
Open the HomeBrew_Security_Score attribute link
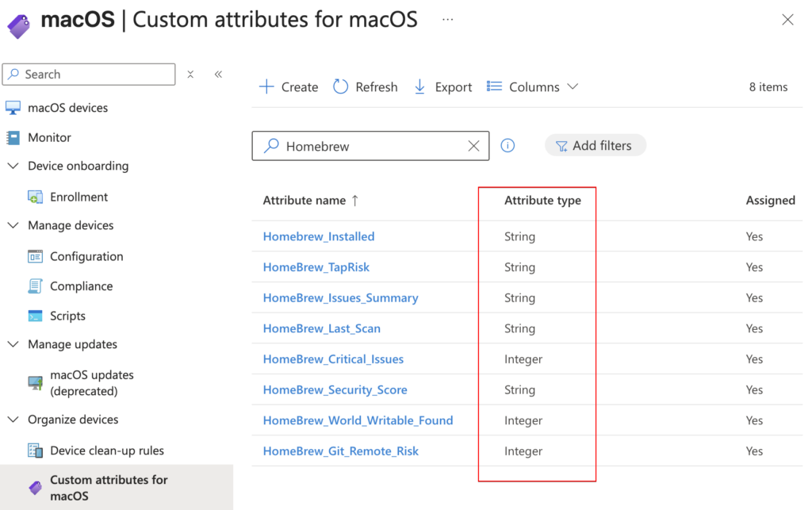tap(335, 389)
